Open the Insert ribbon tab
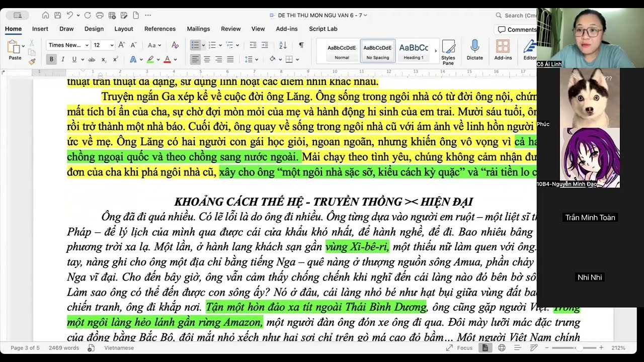Image resolution: width=644 pixels, height=362 pixels. [x=40, y=29]
